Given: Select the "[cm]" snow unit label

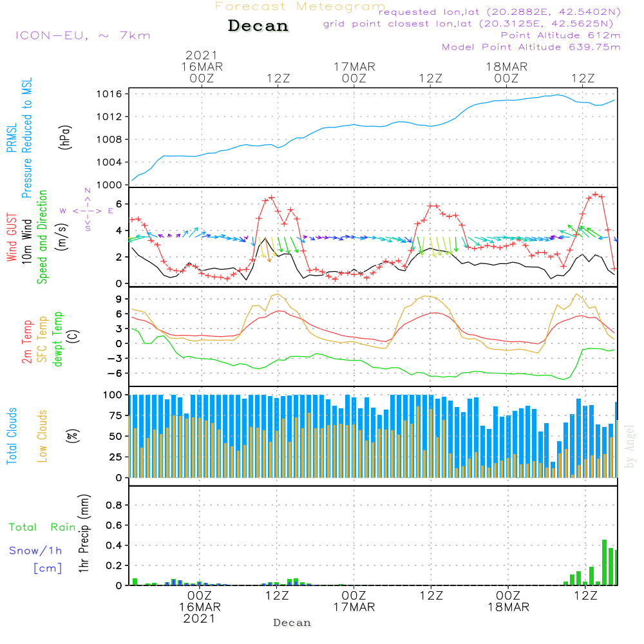Looking at the screenshot, I should coord(48,569).
